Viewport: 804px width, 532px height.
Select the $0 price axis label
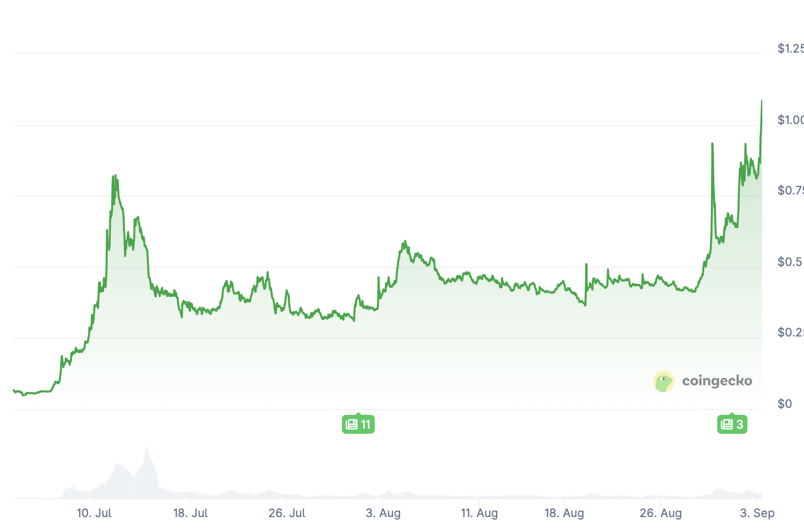click(x=785, y=404)
